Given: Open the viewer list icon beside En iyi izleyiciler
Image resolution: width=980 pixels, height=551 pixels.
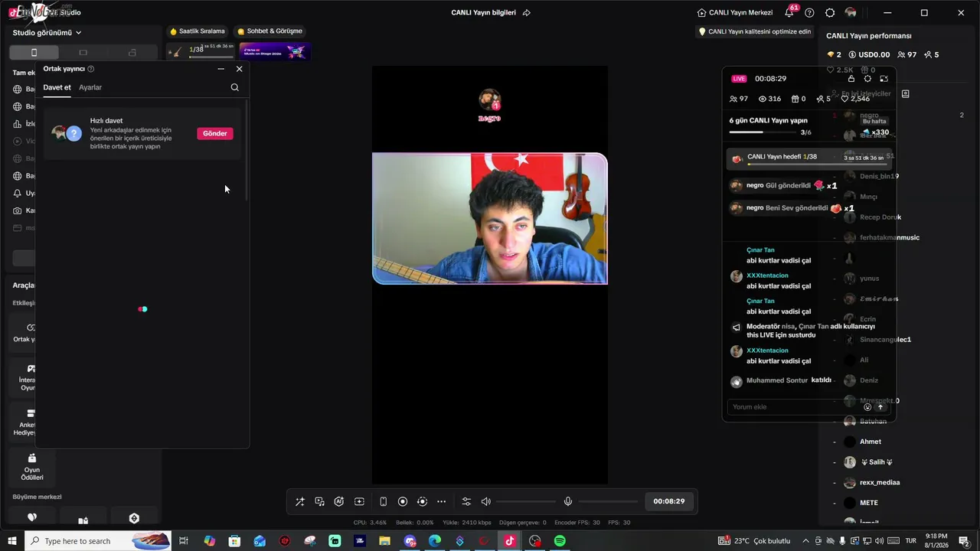Looking at the screenshot, I should (x=905, y=93).
